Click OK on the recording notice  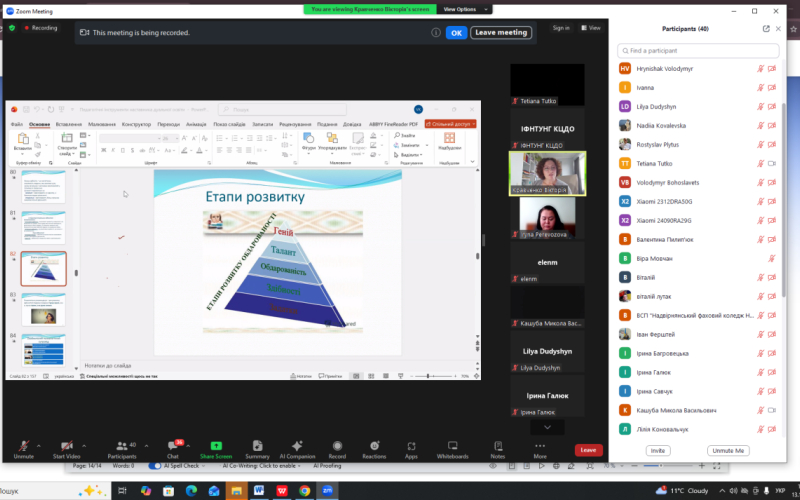coord(456,33)
